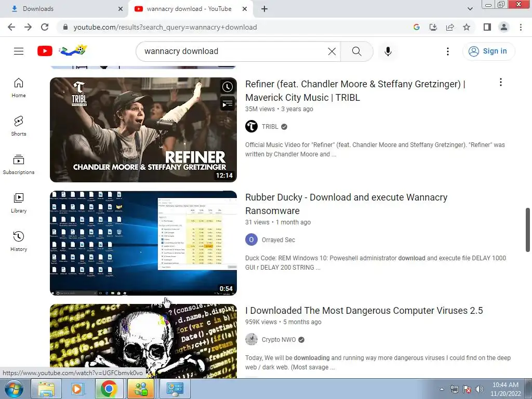Click the YouTube logo
Viewport: 532px width, 399px height.
click(45, 51)
